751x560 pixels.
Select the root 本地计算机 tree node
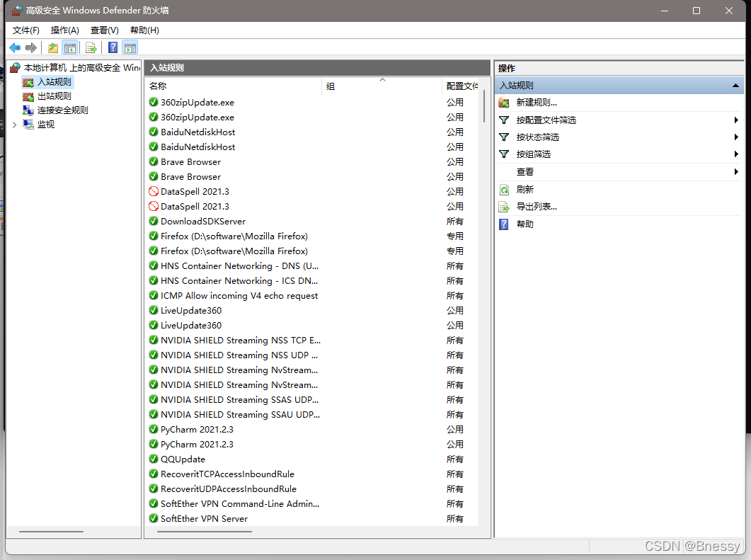coord(82,67)
